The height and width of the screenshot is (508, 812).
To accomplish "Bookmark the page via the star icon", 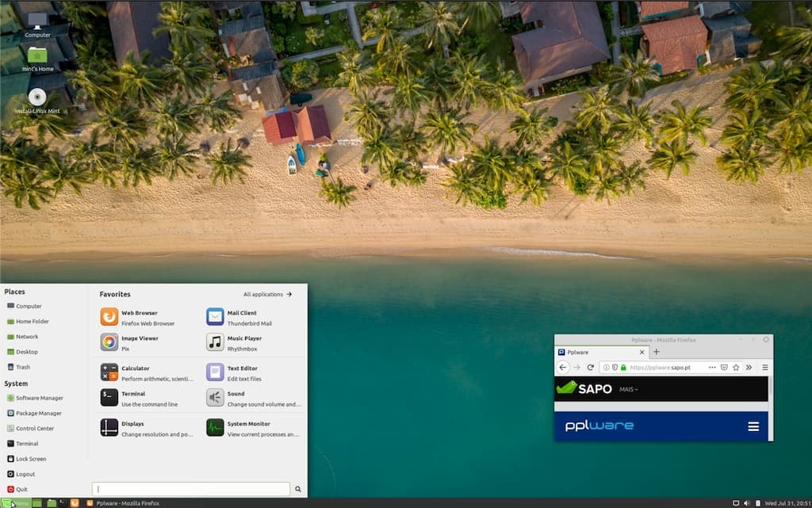I will point(736,366).
